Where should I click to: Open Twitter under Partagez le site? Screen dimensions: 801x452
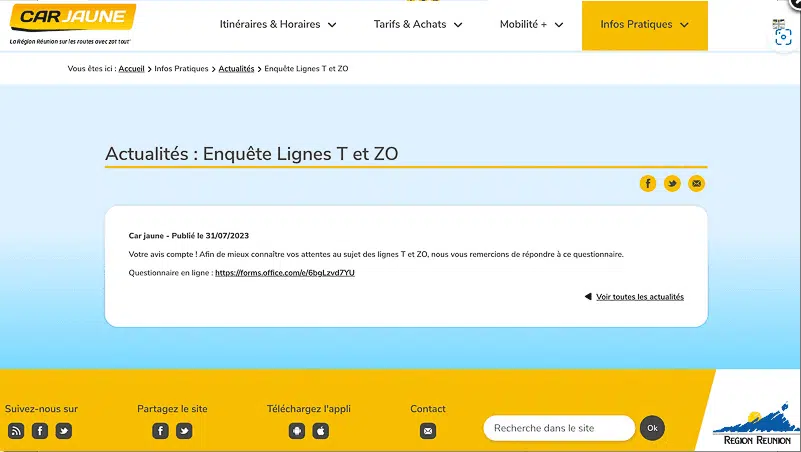tap(184, 431)
